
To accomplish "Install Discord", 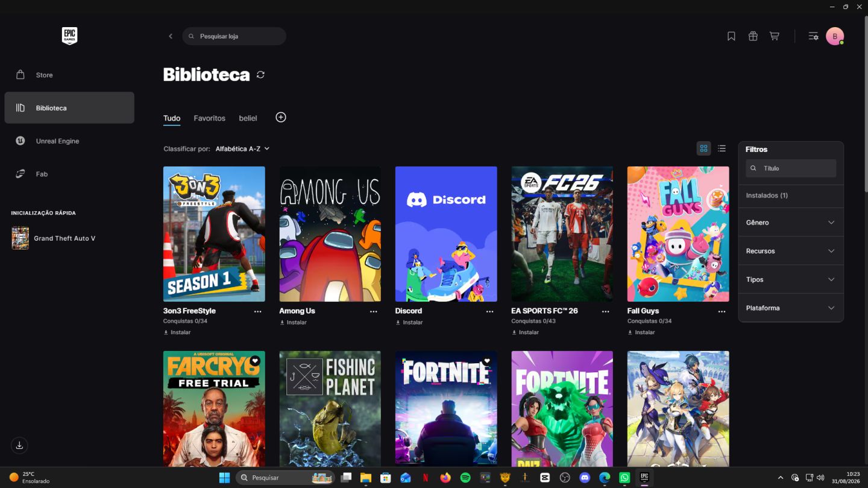I will 409,323.
